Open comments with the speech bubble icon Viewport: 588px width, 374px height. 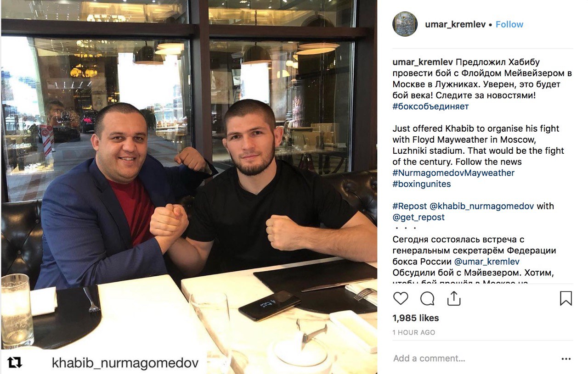coord(427,299)
